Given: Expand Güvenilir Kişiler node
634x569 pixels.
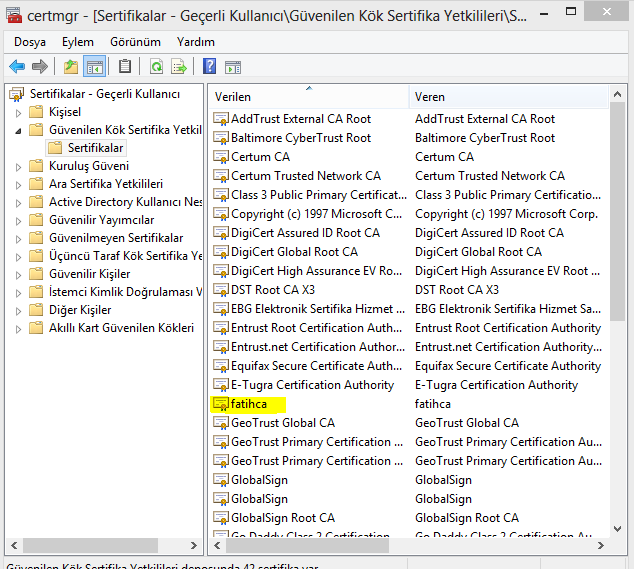Looking at the screenshot, I should tap(18, 275).
